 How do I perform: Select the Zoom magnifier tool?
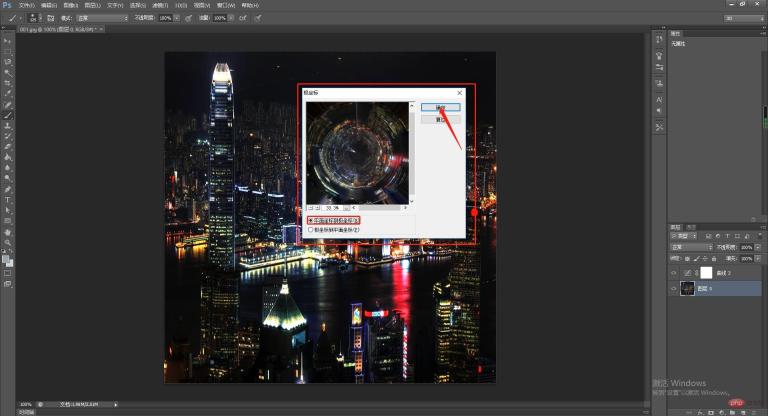coord(8,242)
